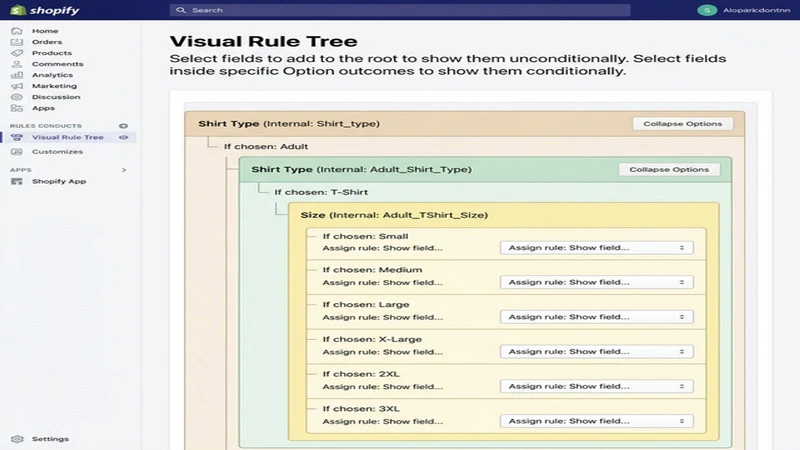Open Customizes in sidebar

click(x=57, y=152)
